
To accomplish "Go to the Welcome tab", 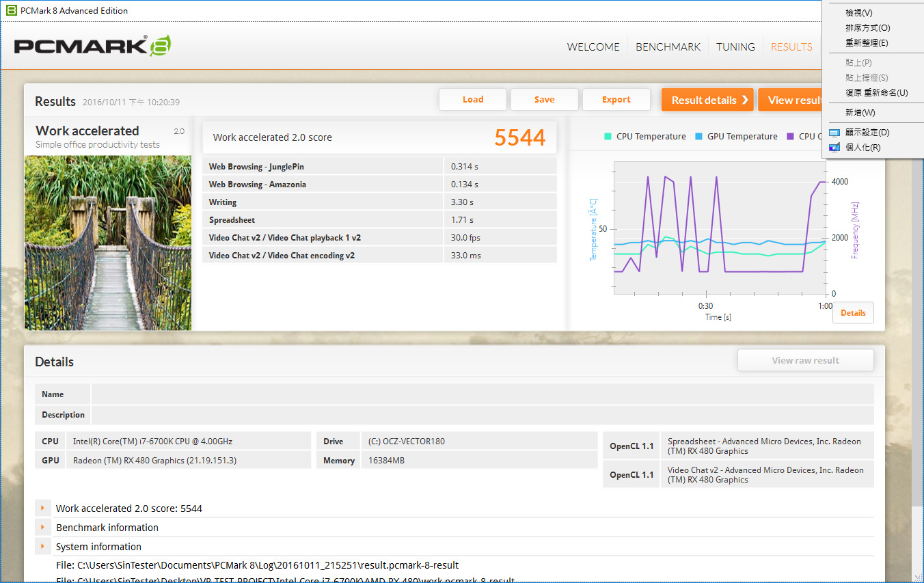I will pyautogui.click(x=593, y=47).
